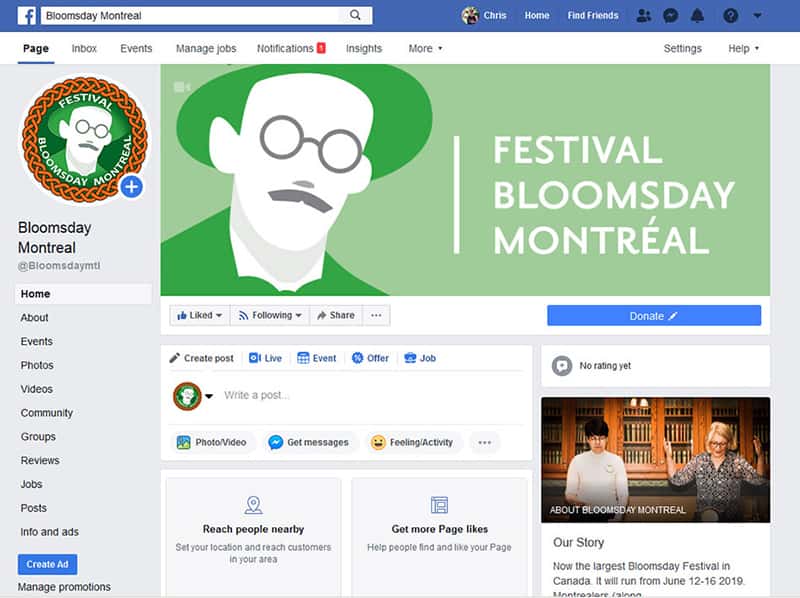The width and height of the screenshot is (800, 598).
Task: Toggle the Liked button
Action: [x=200, y=315]
